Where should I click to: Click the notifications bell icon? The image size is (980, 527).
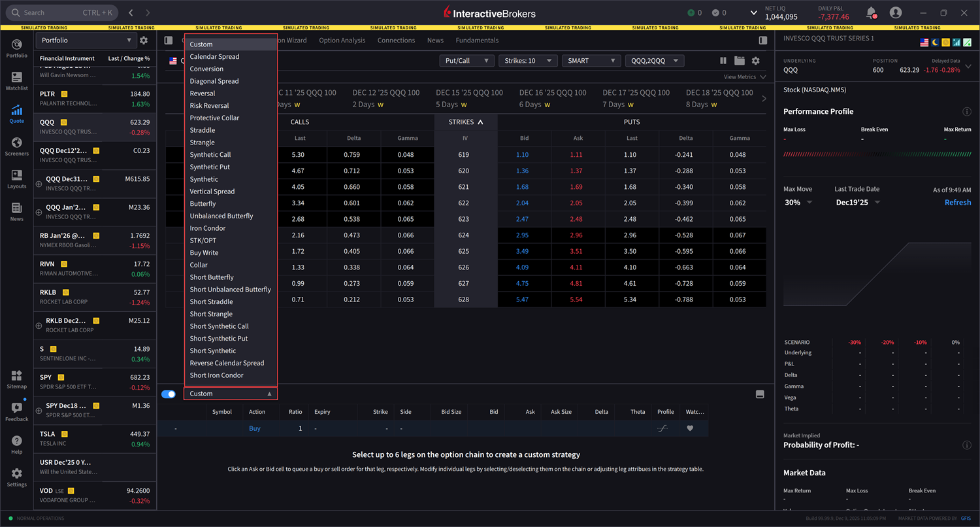tap(872, 12)
